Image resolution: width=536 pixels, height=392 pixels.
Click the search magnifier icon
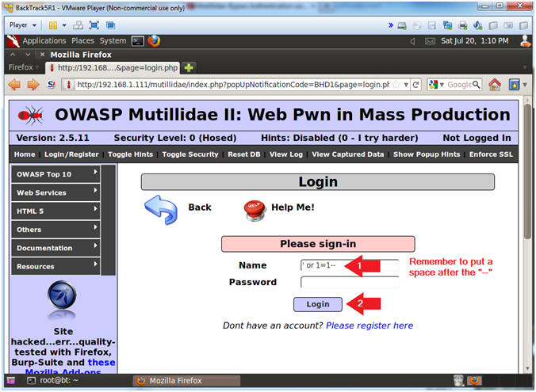(477, 85)
